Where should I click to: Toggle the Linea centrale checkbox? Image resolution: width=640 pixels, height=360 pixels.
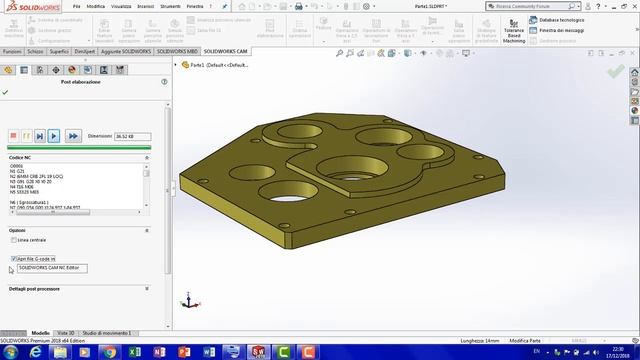(x=14, y=240)
